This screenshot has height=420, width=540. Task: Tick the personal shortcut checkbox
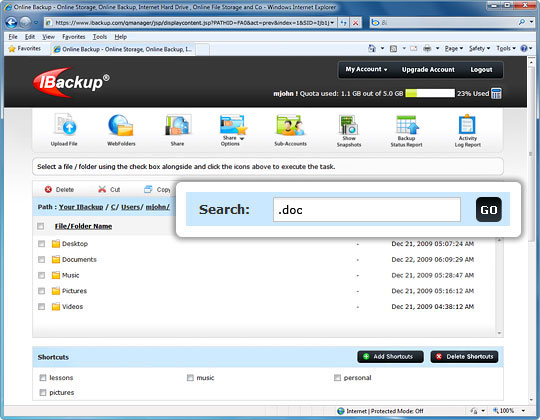337,378
